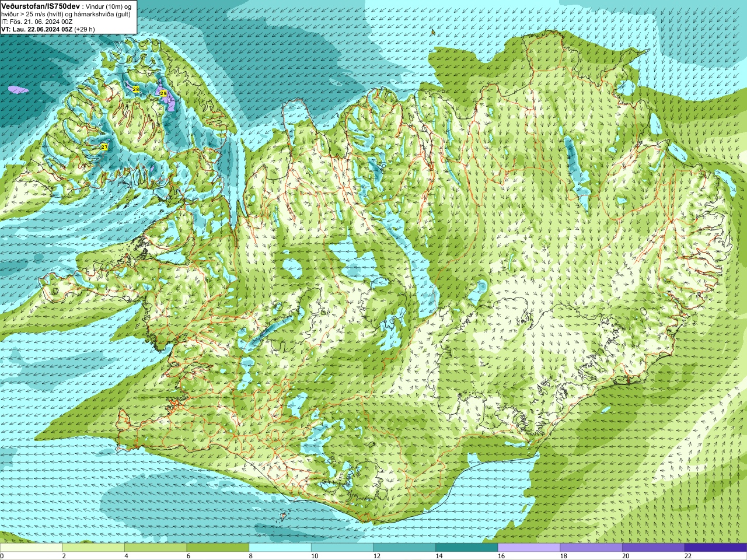The height and width of the screenshot is (560, 747).
Task: Click the 'IT: Fös. 21. 06. 2024 00Z' line
Action: 37,22
